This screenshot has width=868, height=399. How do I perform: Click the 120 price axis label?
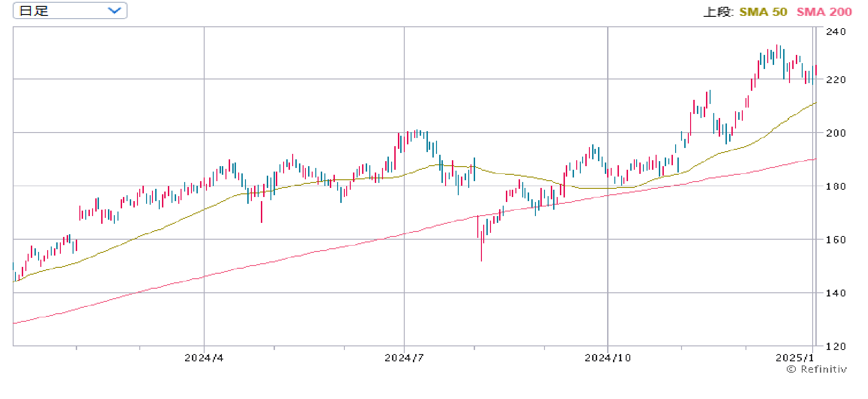(836, 347)
